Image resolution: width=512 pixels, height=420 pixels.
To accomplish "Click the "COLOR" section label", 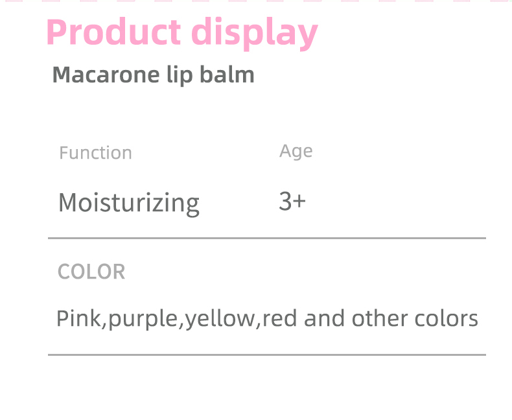I will click(x=91, y=272).
